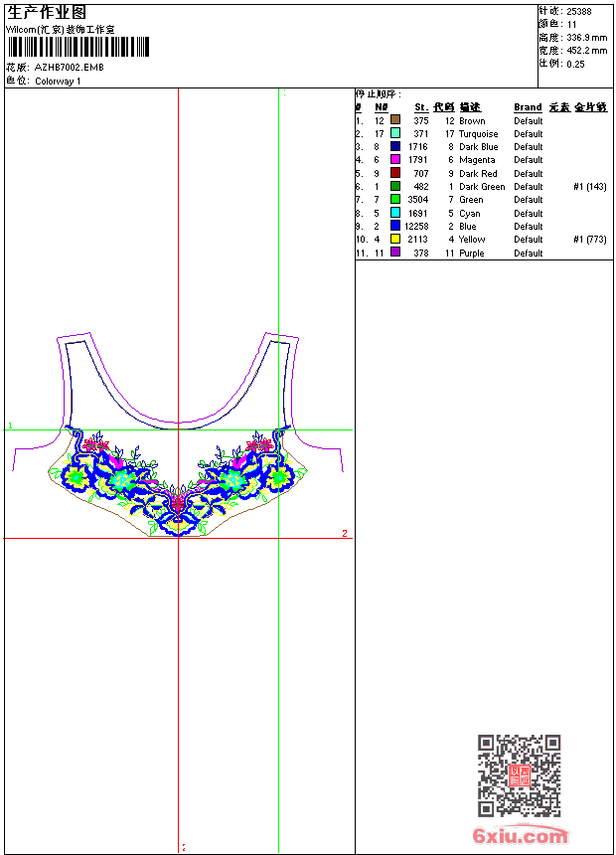This screenshot has height=855, width=616.
Task: Select stitch count '1691' in Cyan row
Action: click(x=418, y=214)
